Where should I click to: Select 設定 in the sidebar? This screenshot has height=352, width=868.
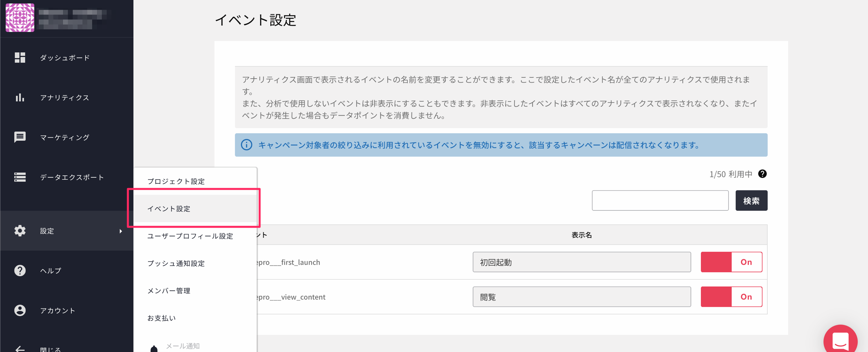[x=67, y=231]
